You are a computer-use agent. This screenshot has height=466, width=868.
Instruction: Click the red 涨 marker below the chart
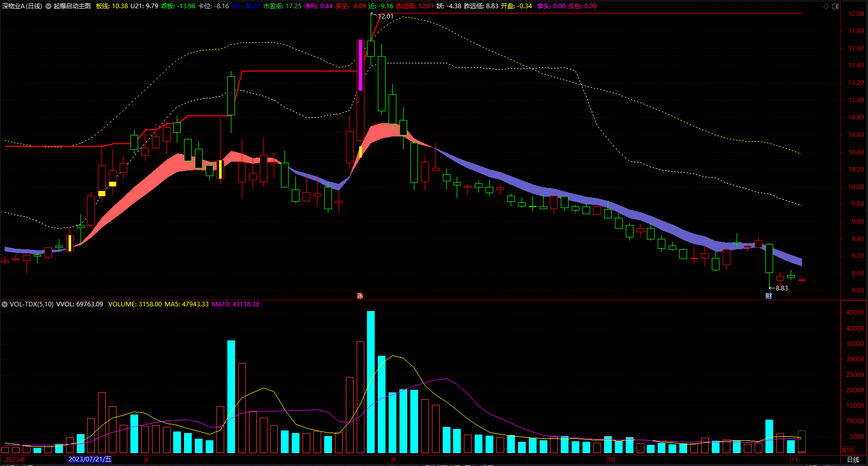click(360, 296)
